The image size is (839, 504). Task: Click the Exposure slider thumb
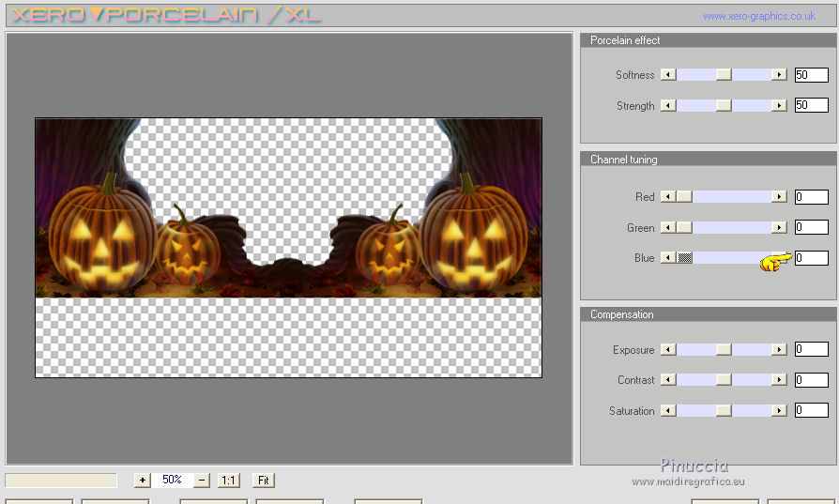[724, 349]
